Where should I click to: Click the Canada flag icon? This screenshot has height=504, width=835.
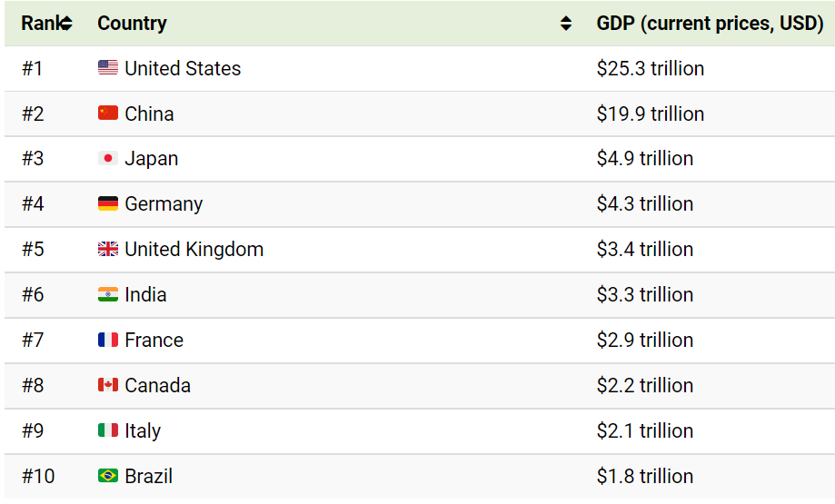tap(108, 385)
